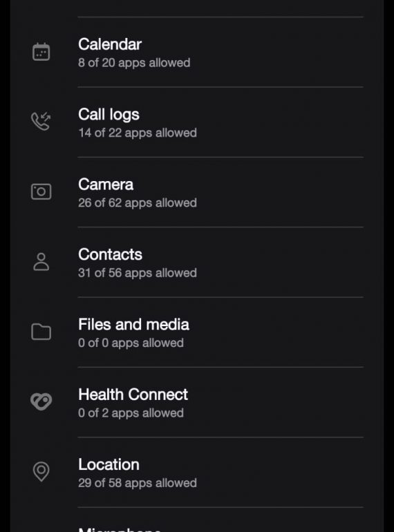Click "0 of 2 apps allowed" subtitle
Screen dimensions: 394x532
131,413
